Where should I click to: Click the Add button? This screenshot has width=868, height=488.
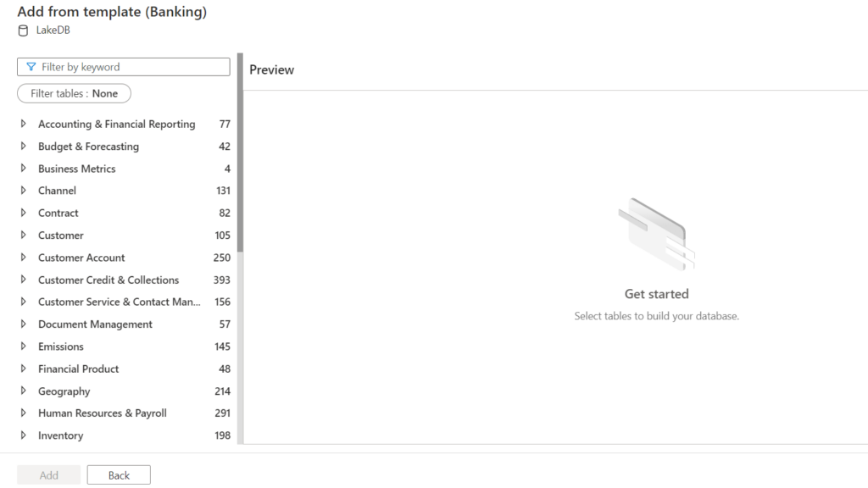coord(48,474)
